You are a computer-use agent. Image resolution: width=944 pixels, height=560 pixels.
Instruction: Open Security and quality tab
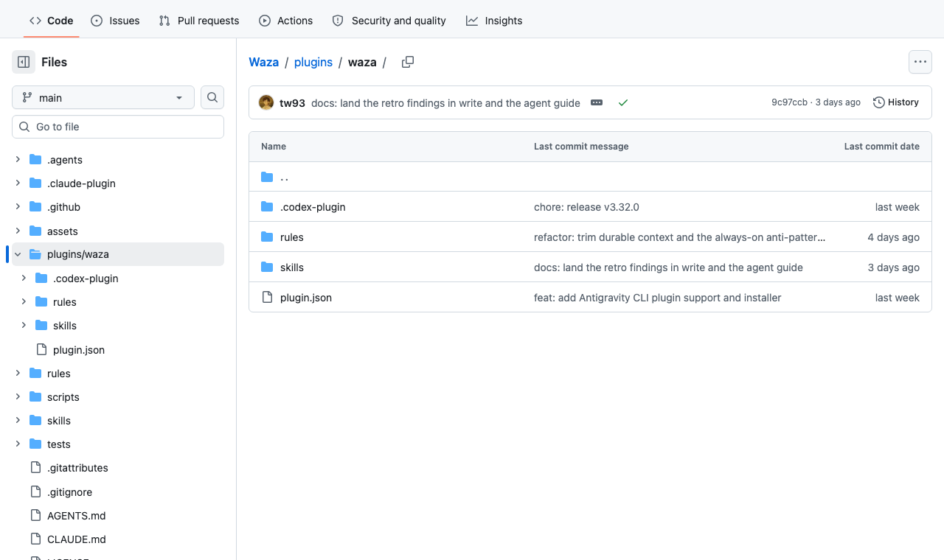(389, 21)
